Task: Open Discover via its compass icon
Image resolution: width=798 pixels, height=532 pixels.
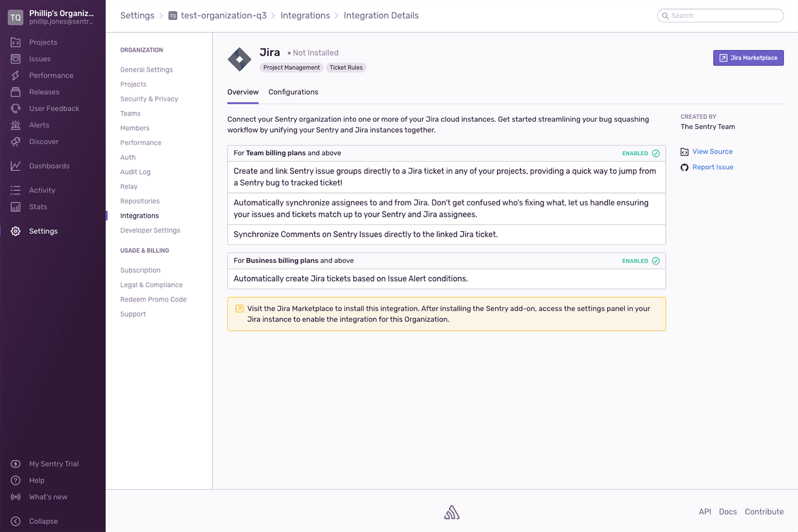Action: [15, 142]
